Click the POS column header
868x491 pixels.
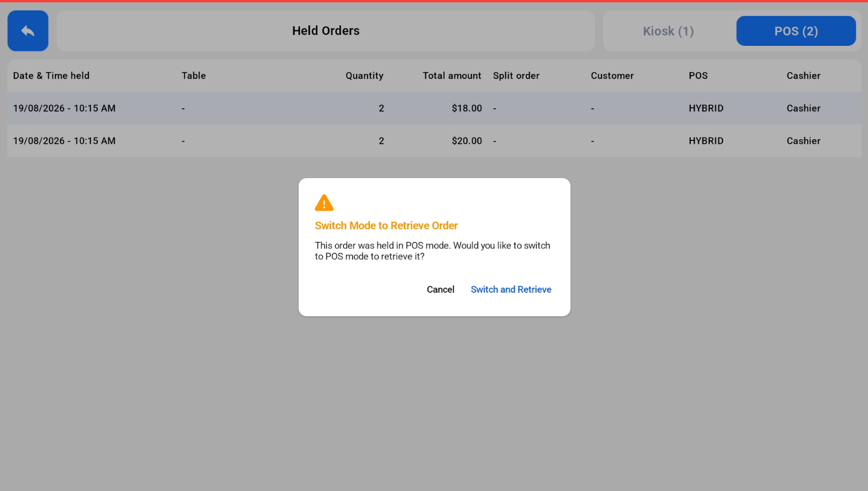point(698,76)
